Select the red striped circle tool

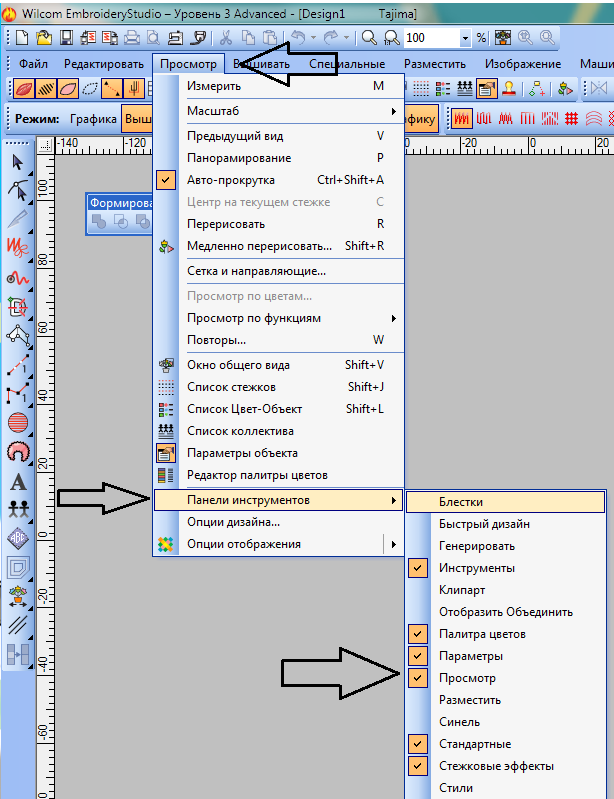(x=18, y=423)
